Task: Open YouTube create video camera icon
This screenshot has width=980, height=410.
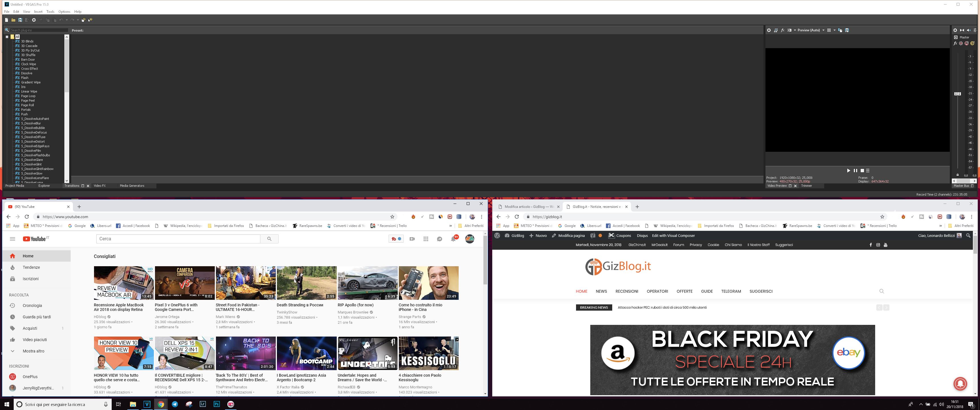Action: (x=412, y=239)
